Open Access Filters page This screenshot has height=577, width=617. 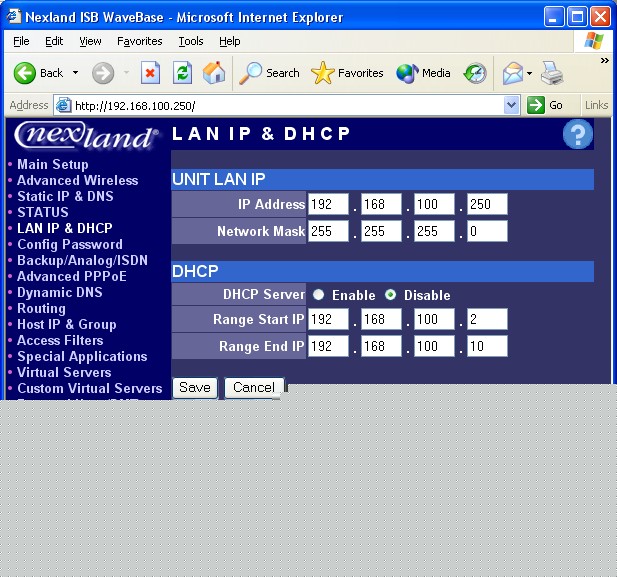[x=60, y=340]
